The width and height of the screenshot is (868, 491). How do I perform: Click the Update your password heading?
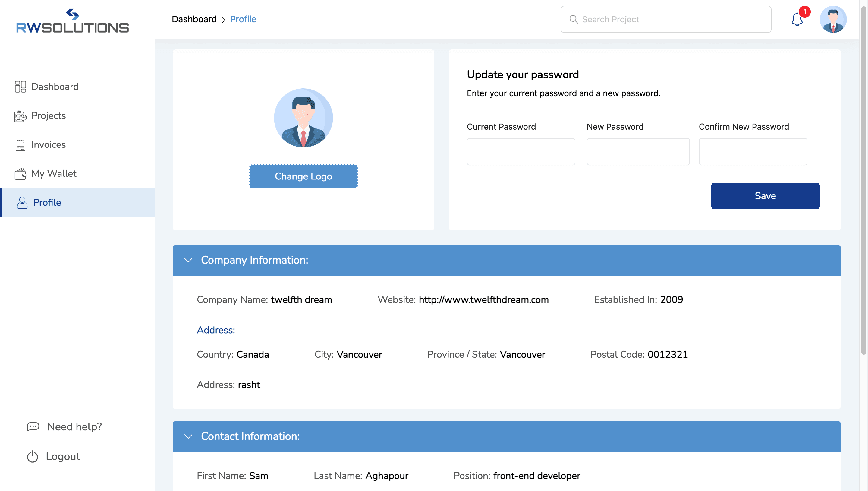pos(523,74)
